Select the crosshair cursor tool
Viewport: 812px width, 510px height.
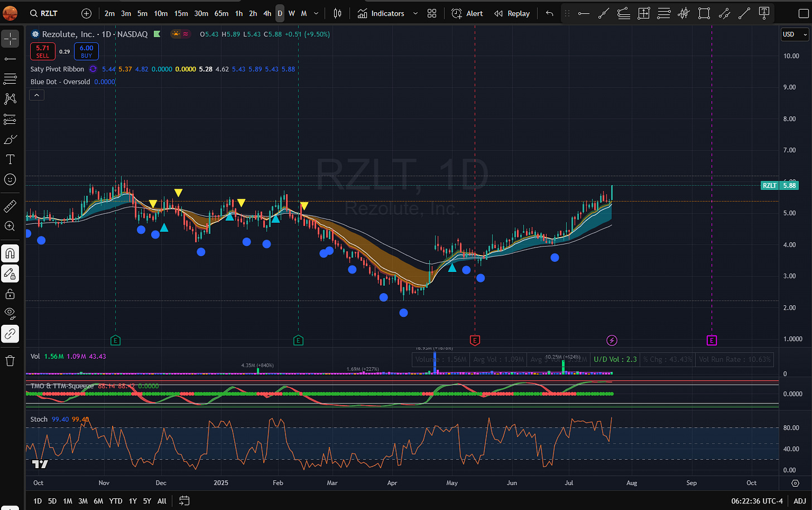point(10,39)
